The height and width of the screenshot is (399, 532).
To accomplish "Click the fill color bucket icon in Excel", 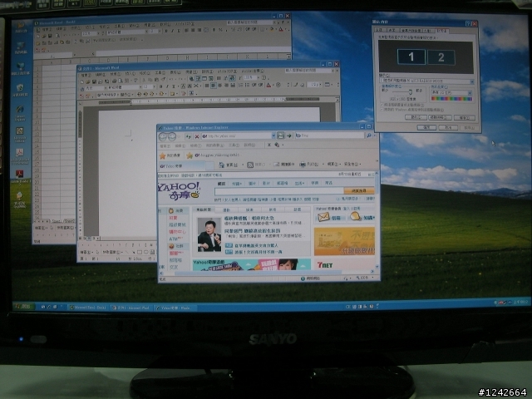I will [x=272, y=30].
